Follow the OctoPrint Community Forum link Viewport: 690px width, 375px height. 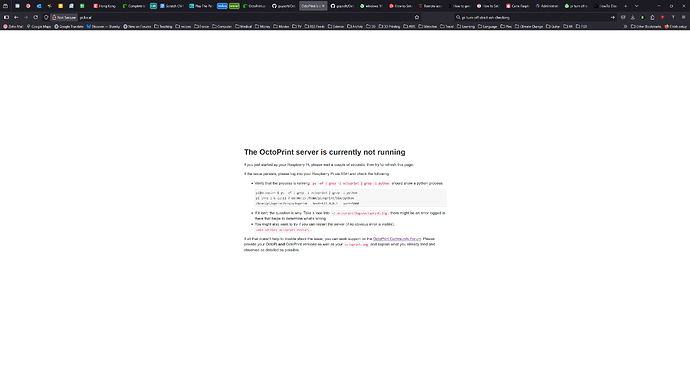[x=397, y=239]
